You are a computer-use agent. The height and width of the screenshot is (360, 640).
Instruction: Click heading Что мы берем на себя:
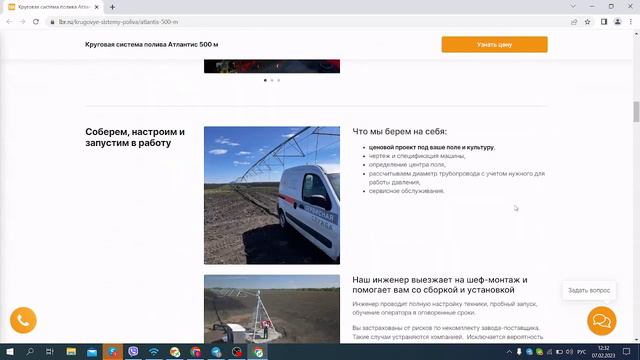click(x=400, y=131)
